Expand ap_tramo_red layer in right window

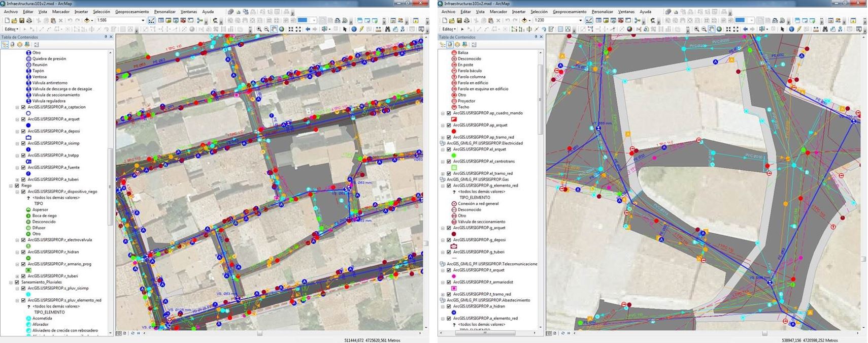tap(443, 137)
